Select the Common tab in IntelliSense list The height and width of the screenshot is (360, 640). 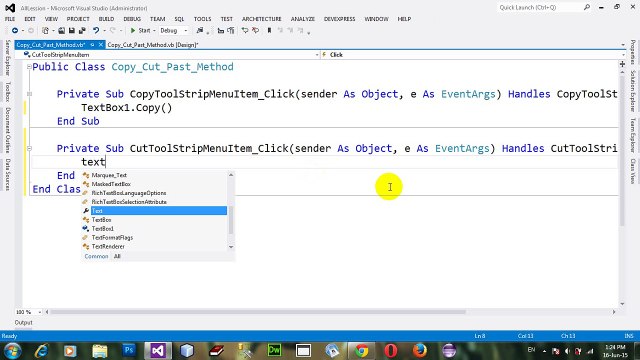tap(96, 256)
